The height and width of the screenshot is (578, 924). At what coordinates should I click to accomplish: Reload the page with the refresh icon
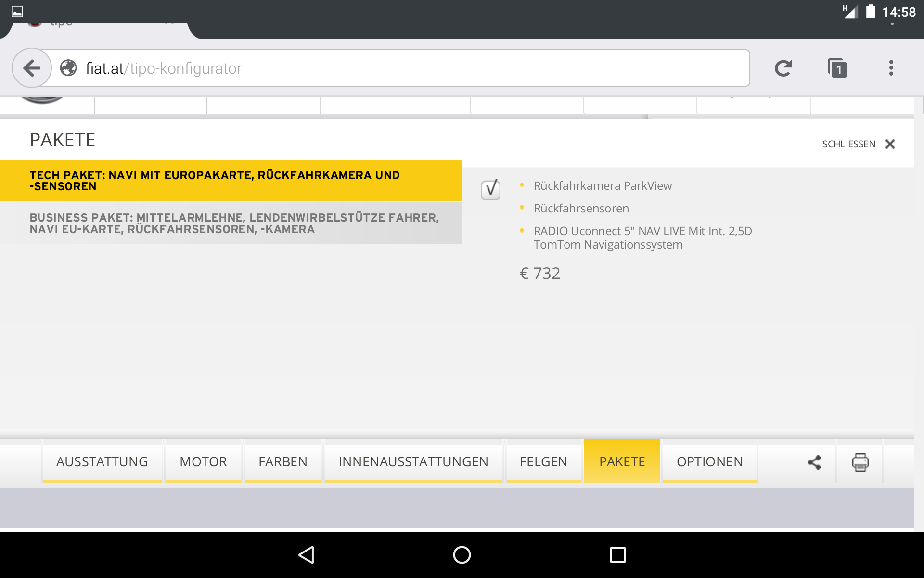pyautogui.click(x=783, y=68)
